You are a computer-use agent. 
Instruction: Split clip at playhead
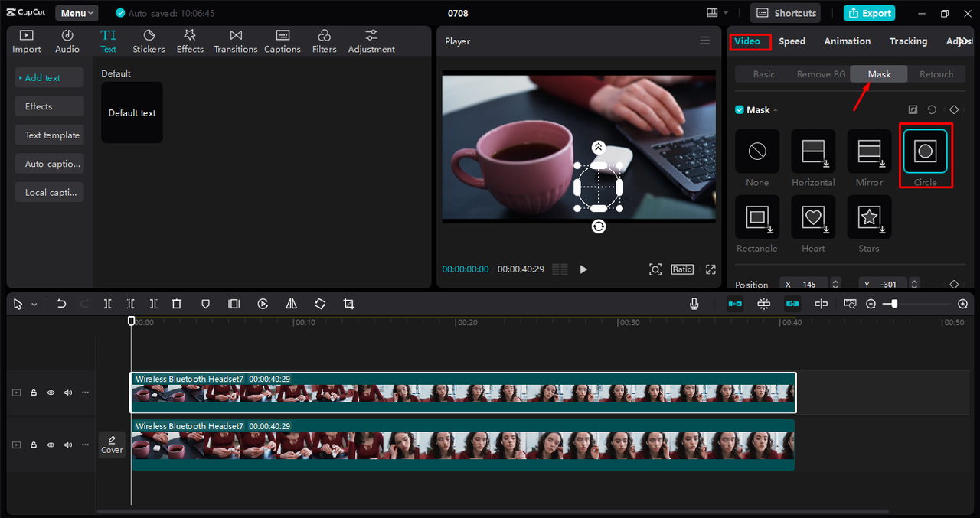108,304
